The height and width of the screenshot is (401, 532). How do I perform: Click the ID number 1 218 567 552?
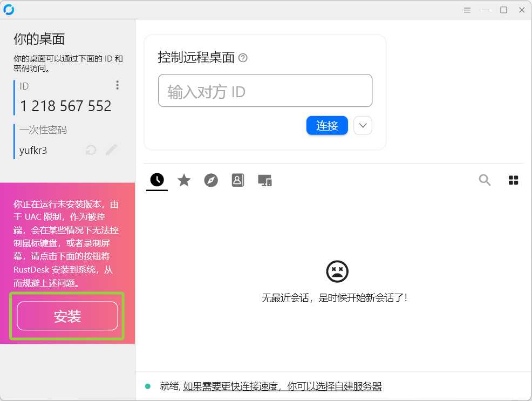tap(65, 106)
